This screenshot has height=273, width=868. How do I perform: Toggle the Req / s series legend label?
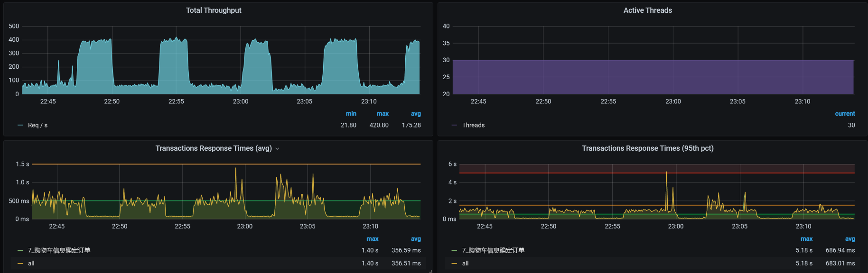(37, 125)
